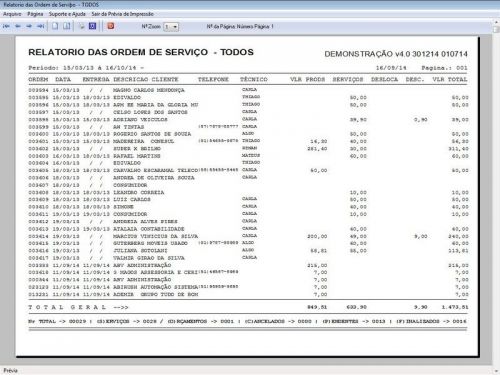
Task: Click client LUIZ CARLOS
Action: [x=132, y=200]
